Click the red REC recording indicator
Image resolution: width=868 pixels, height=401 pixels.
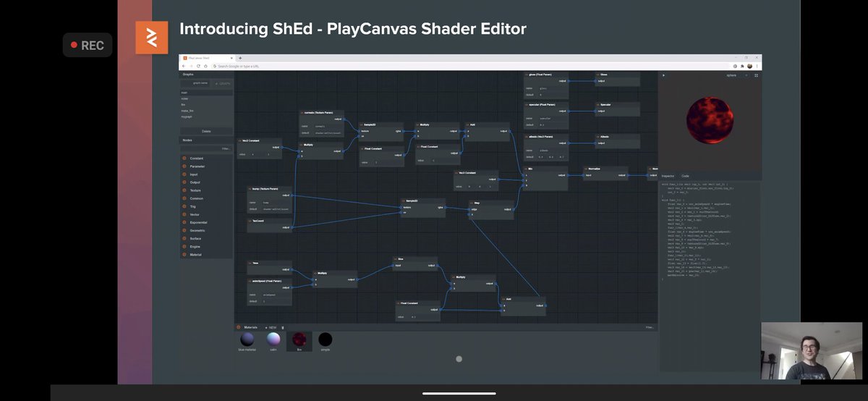coord(87,46)
